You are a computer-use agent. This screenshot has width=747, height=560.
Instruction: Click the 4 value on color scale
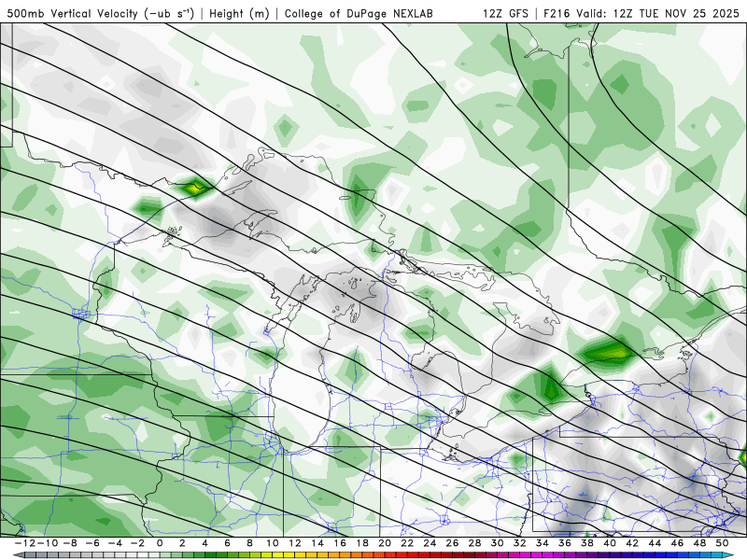pos(204,543)
